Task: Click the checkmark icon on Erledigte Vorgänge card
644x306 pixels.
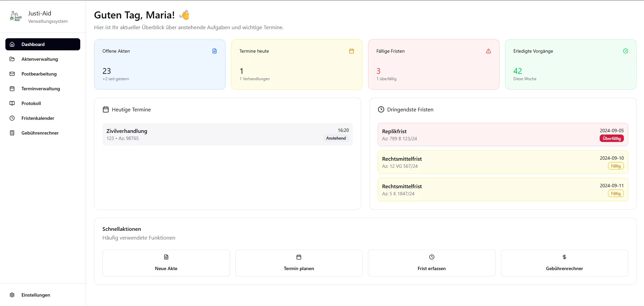Action: coord(626,51)
